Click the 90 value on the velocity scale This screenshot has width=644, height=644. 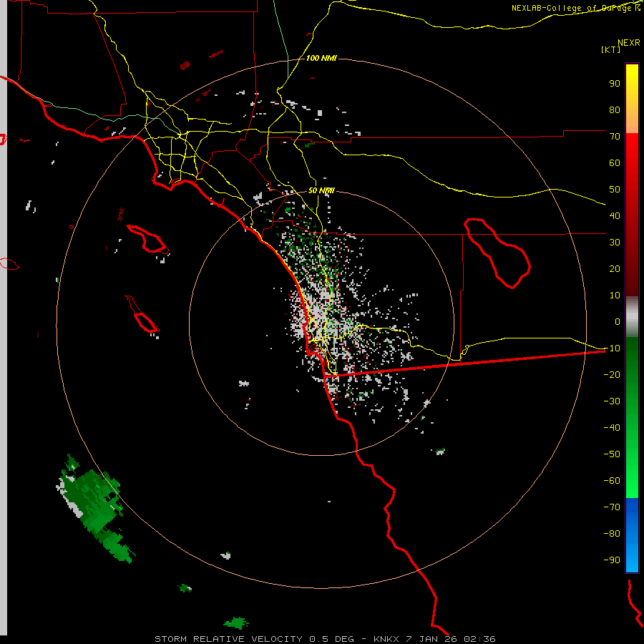[615, 84]
